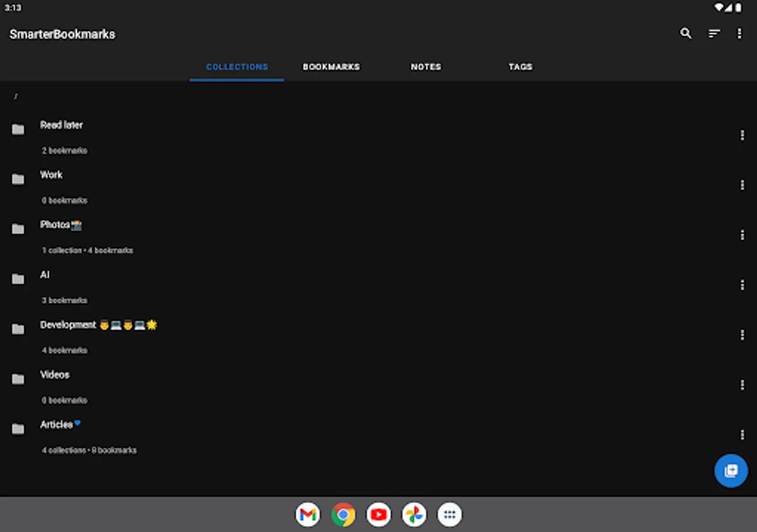Open the three-dot menu for Articles

pos(742,434)
